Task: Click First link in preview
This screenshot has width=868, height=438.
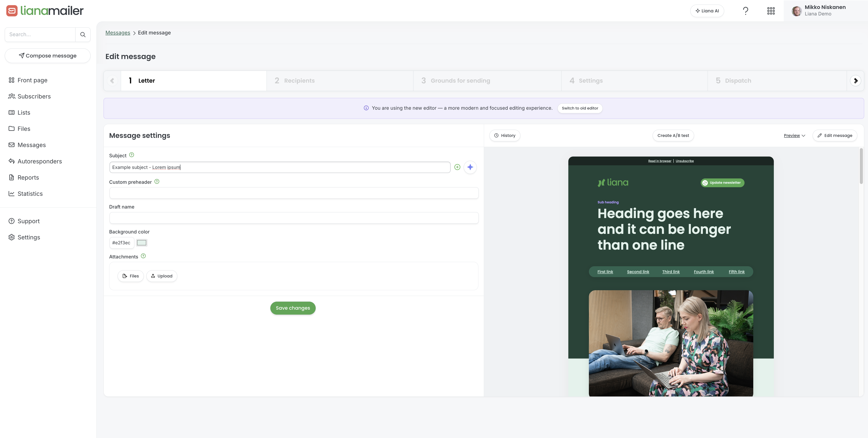Action: click(x=605, y=271)
